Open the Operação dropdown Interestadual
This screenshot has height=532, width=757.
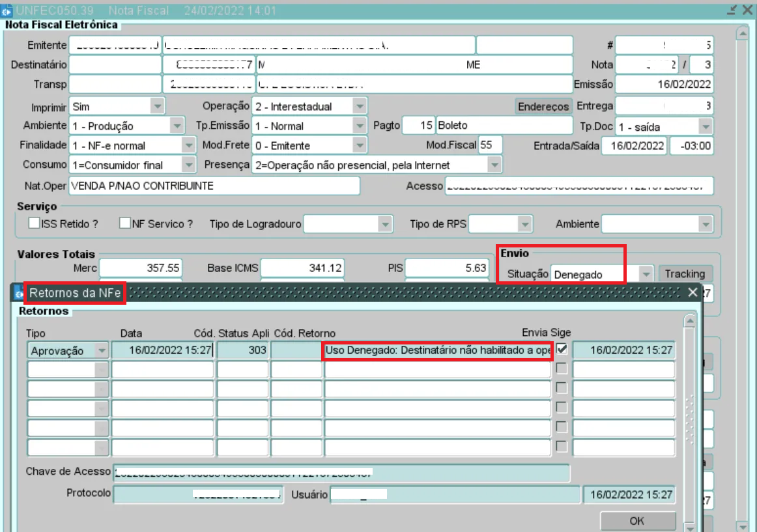coord(360,106)
